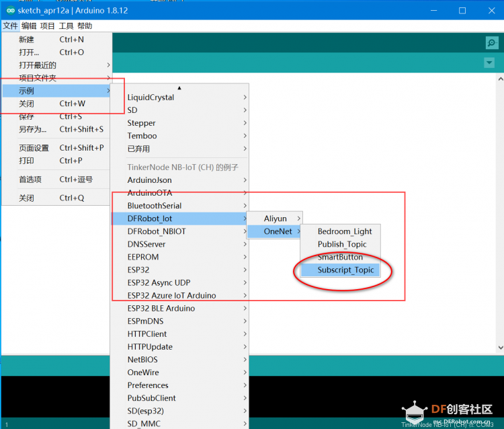Open Publish_Topic example sketch

(341, 244)
